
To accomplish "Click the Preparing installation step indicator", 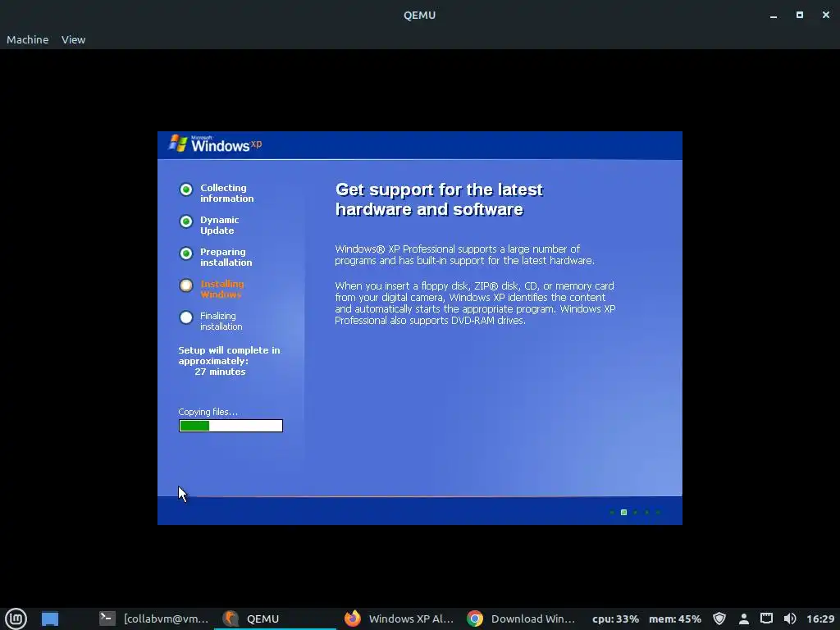I will [186, 253].
